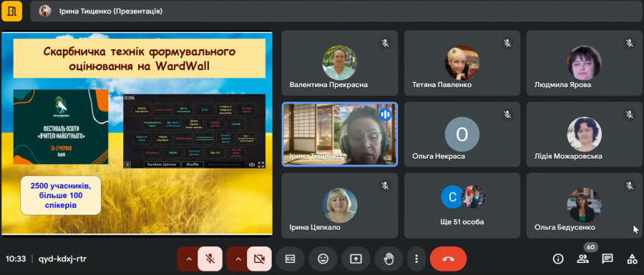644x275 pixels.
Task: Select Тетяна Павленко avatar
Action: coord(462,63)
